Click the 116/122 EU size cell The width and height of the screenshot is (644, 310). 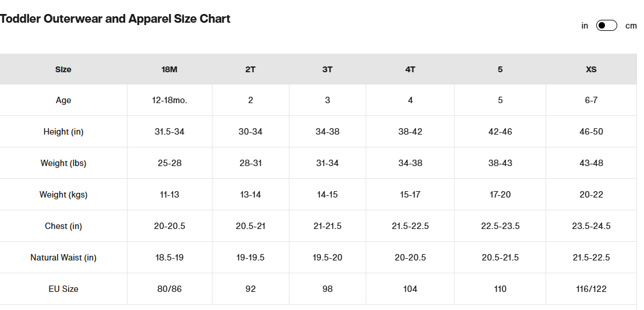591,288
